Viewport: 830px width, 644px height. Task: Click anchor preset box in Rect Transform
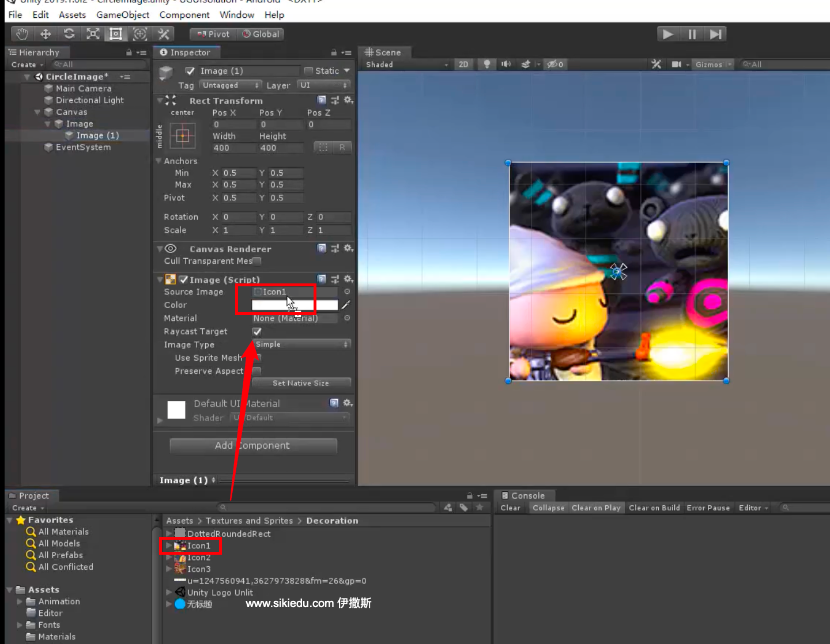(183, 137)
